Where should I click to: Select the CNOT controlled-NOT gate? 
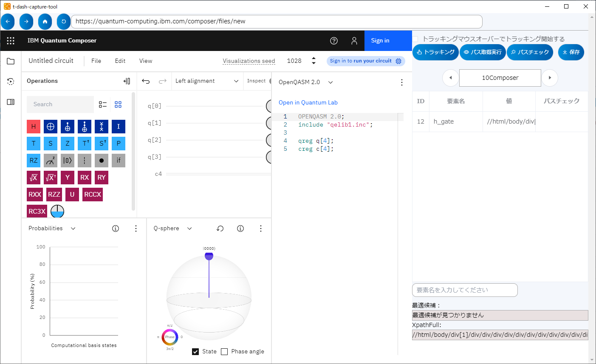point(68,127)
